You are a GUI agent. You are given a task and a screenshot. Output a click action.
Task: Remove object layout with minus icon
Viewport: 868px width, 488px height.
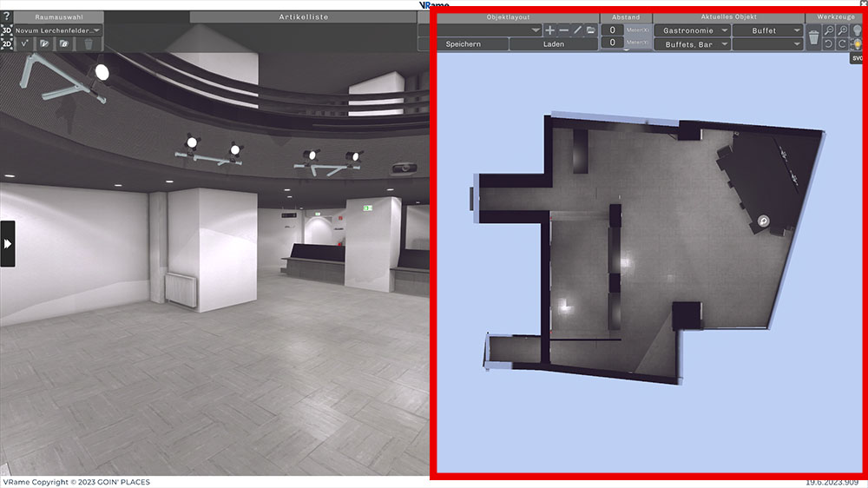click(563, 30)
